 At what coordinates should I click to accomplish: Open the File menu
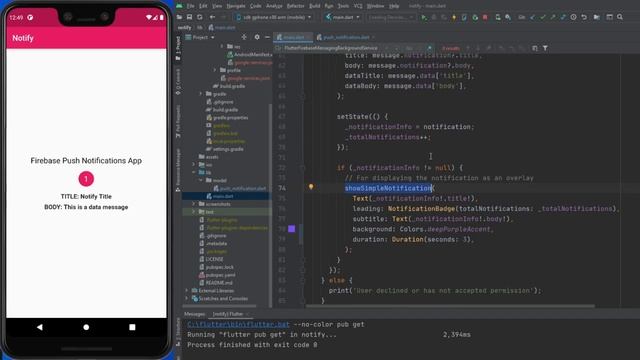pyautogui.click(x=191, y=6)
